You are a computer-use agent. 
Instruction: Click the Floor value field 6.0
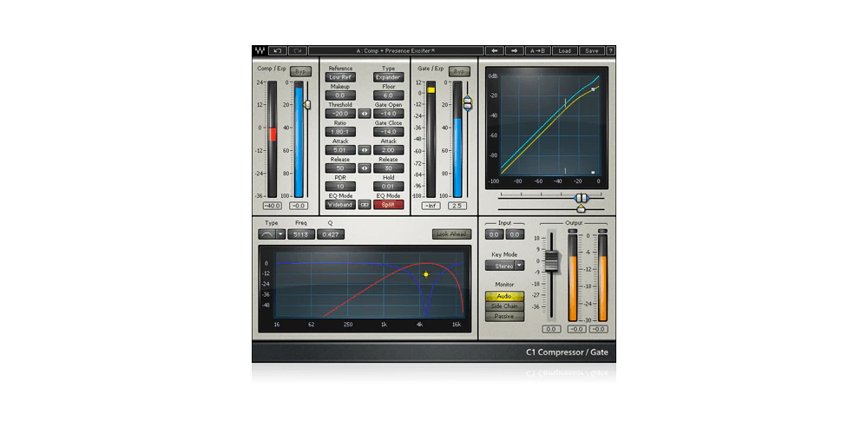[389, 95]
